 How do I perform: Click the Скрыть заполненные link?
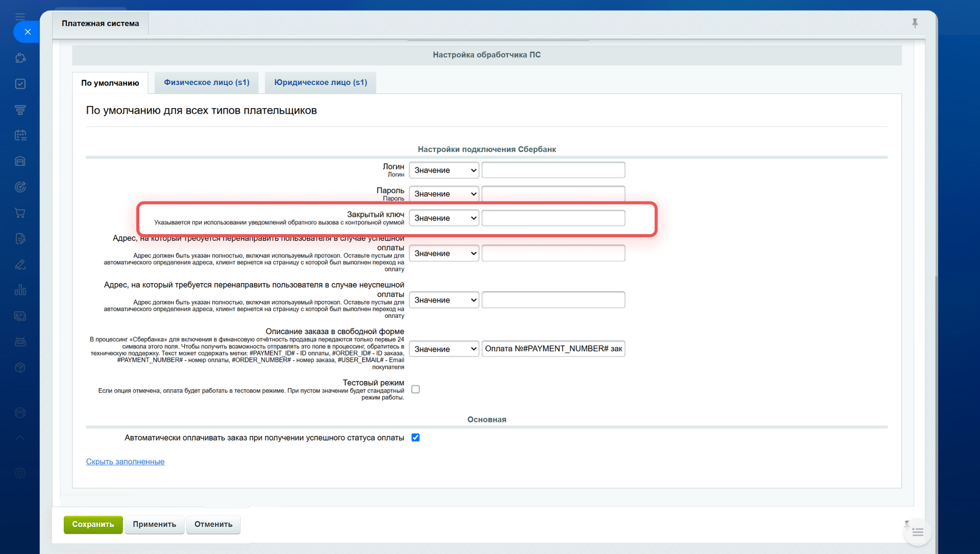click(125, 461)
